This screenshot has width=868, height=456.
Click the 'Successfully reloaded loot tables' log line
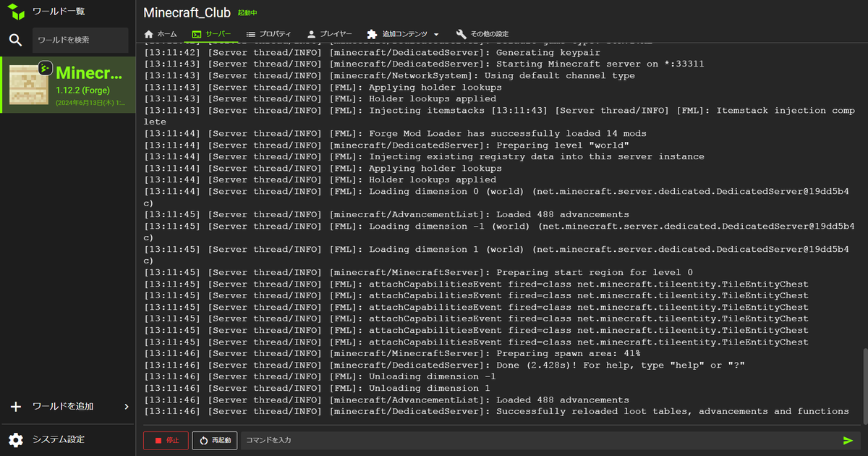[x=496, y=411]
